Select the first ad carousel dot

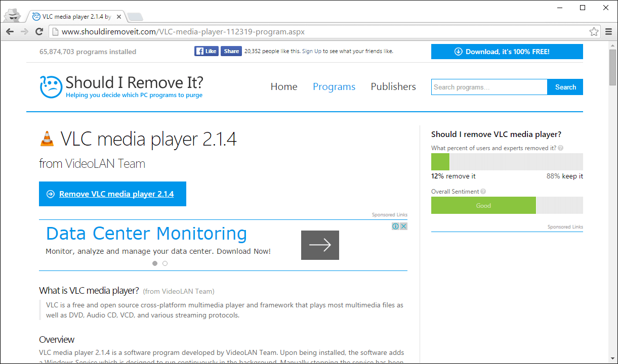pos(155,263)
